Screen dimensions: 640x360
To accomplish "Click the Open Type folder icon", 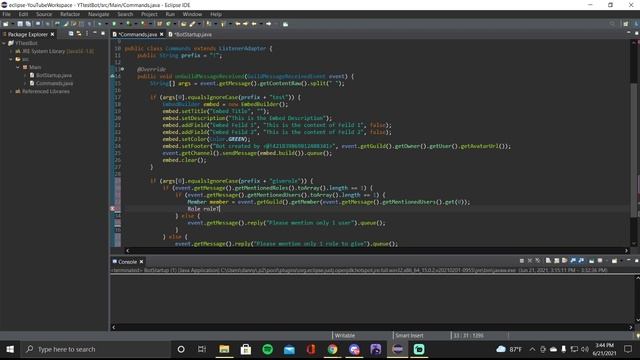I will [x=184, y=24].
